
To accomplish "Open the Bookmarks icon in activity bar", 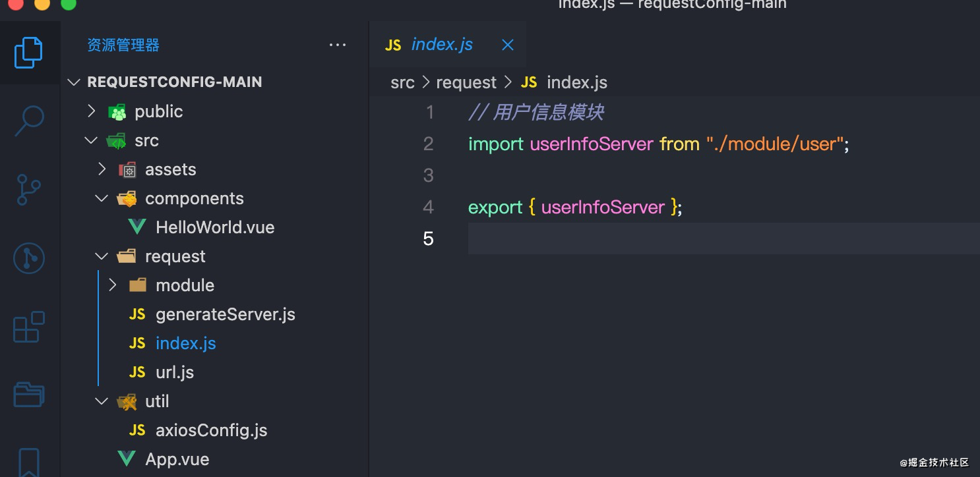I will pyautogui.click(x=29, y=461).
